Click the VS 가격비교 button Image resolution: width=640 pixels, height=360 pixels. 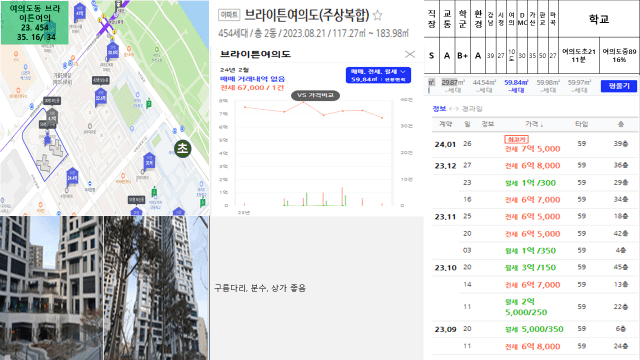315,95
